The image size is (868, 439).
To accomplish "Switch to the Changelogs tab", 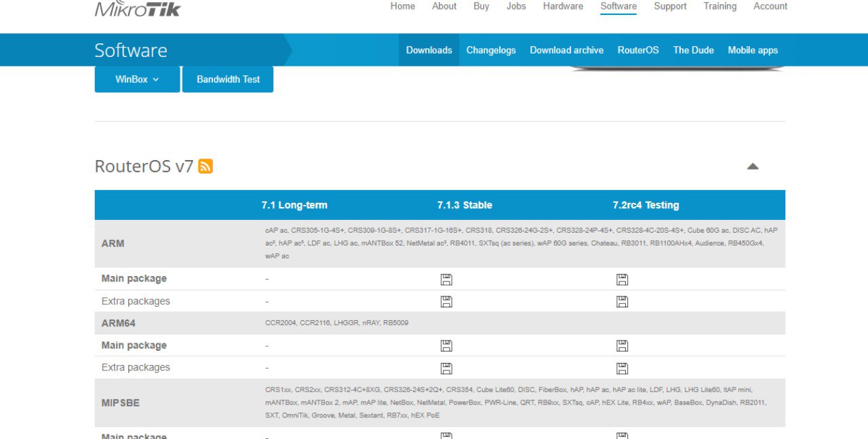I will pos(491,50).
